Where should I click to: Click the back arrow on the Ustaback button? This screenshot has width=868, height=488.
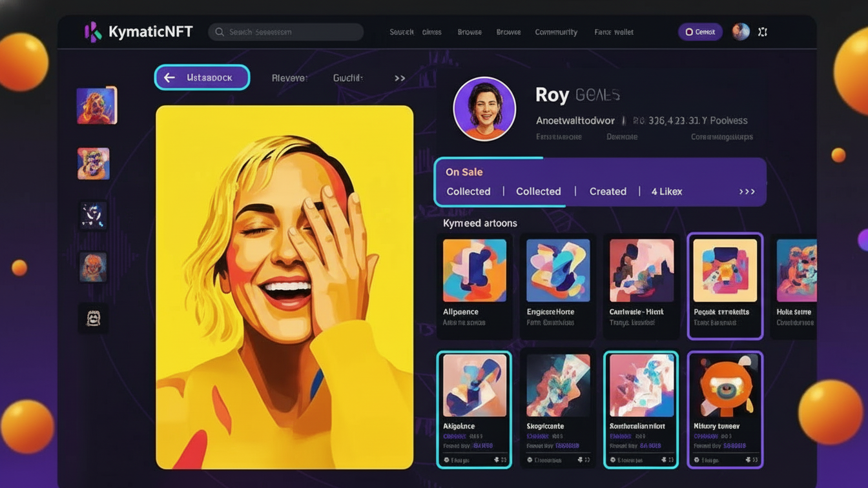[x=169, y=77]
